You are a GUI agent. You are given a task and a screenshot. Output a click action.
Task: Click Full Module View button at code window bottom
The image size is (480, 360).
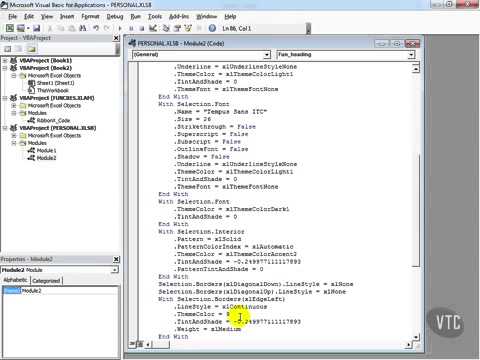(x=140, y=344)
